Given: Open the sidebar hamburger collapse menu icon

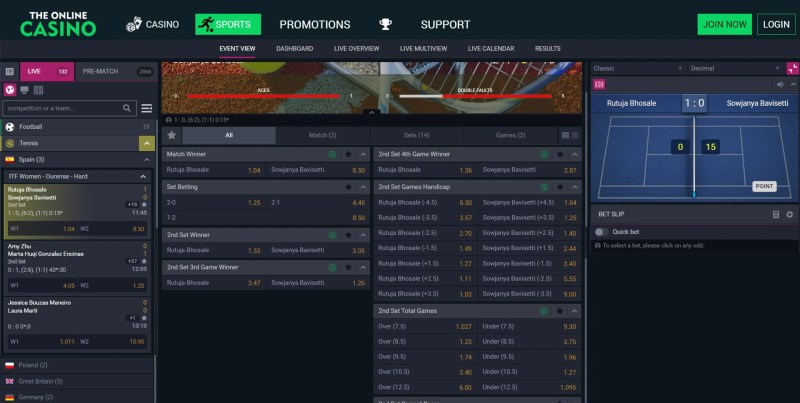Looking at the screenshot, I should 146,108.
